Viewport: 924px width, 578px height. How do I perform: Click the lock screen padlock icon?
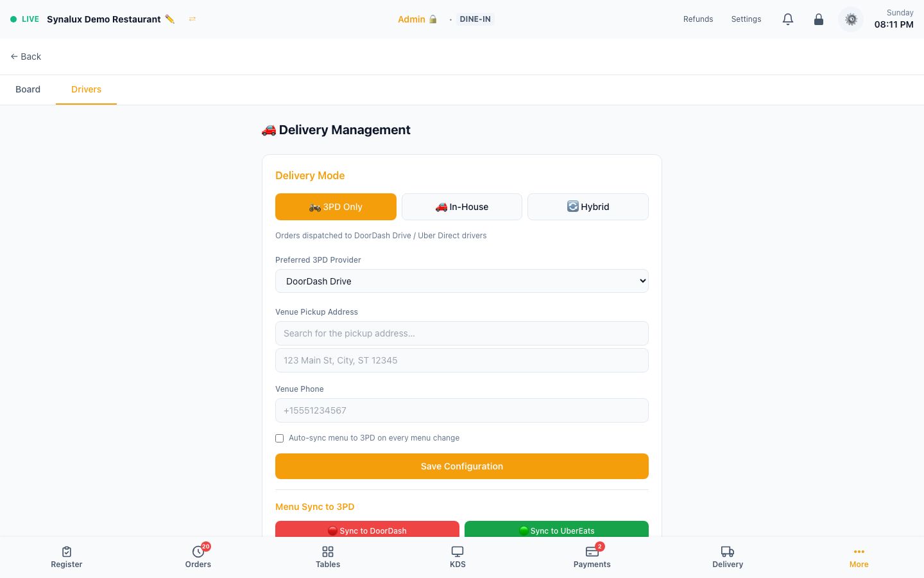pos(819,19)
